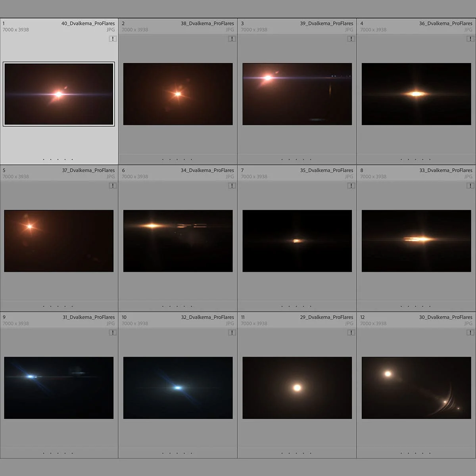Viewport: 476px width, 476px height.
Task: Set star rating under 32_Dvalkema_ProFlares
Action: [177, 453]
